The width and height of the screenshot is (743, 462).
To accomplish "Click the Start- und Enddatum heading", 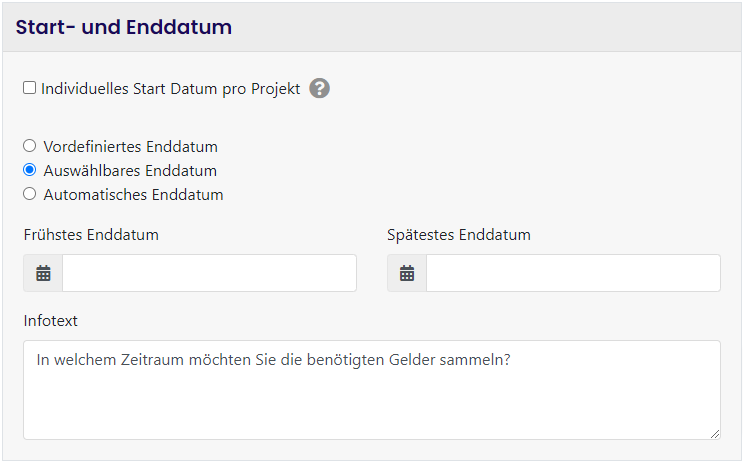I will point(124,27).
